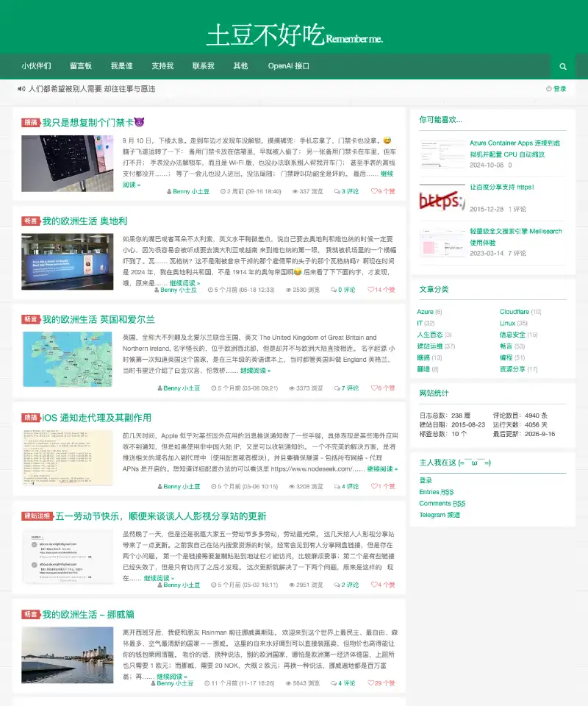Open post 我只是想复制个门禁卡
588x706 pixels.
coord(93,123)
